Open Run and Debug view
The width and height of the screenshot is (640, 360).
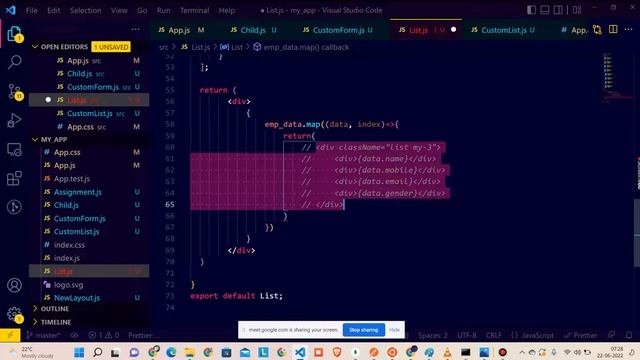pos(14,121)
